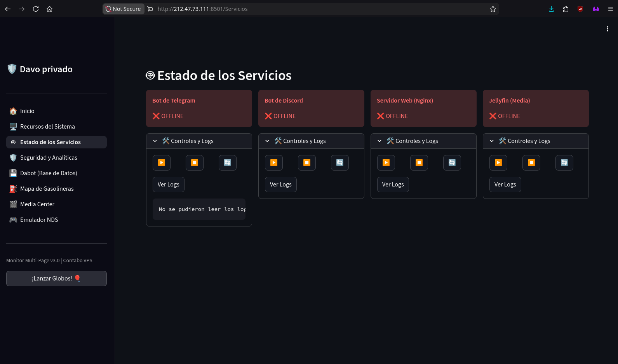This screenshot has height=364, width=618.
Task: Reload the current page
Action: [x=36, y=9]
